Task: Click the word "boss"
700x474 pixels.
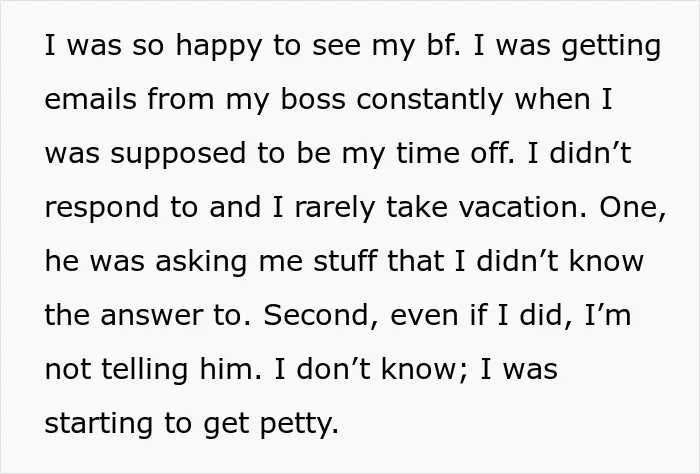Action: [313, 99]
